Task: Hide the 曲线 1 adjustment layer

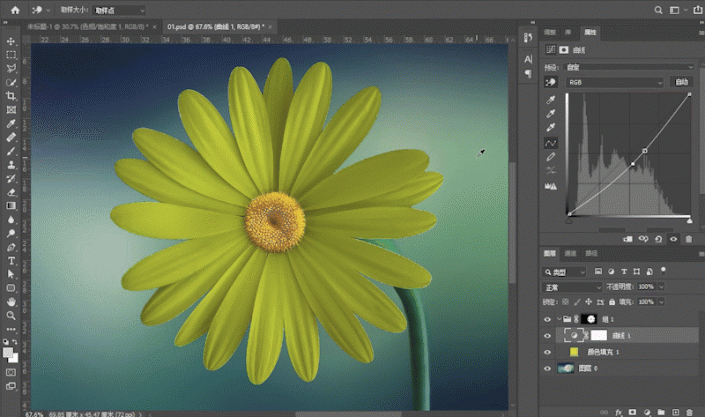Action: pos(548,336)
